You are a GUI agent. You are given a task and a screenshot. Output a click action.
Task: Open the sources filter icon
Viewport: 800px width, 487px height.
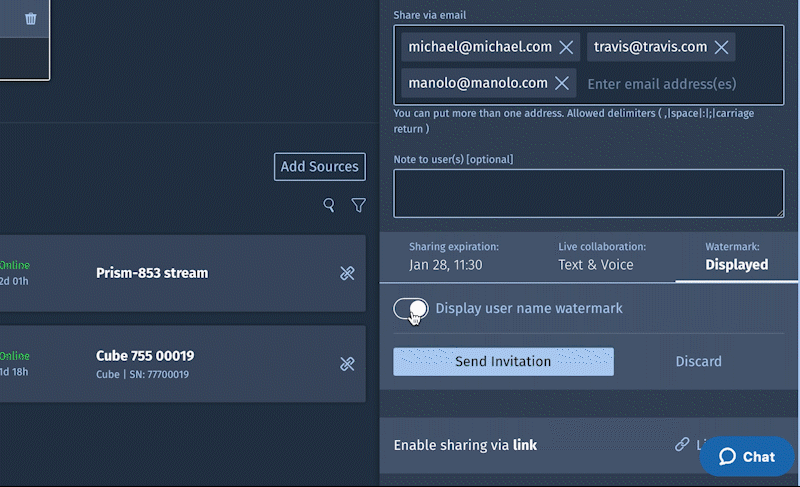click(358, 205)
